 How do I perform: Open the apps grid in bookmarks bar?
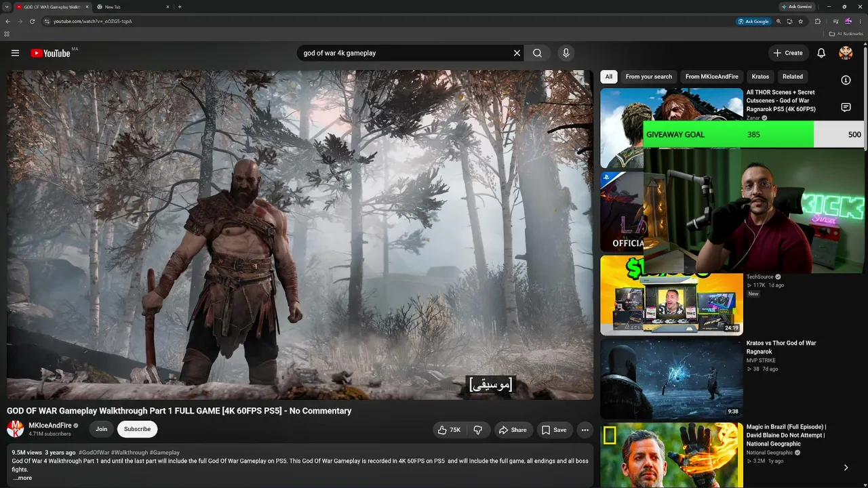point(7,33)
